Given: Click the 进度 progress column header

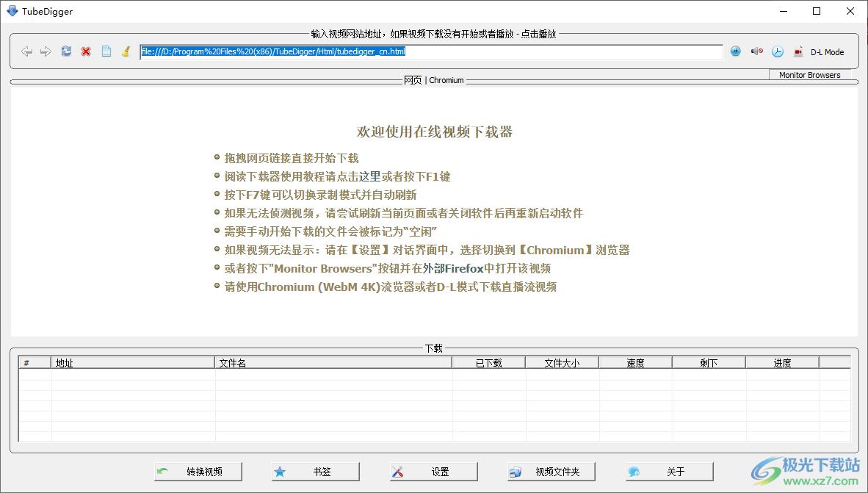Looking at the screenshot, I should click(x=783, y=361).
